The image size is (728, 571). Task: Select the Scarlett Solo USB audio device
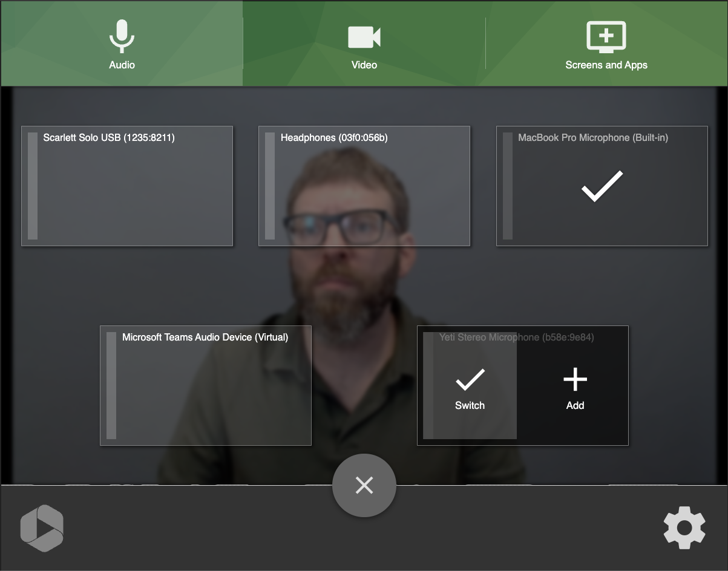127,186
